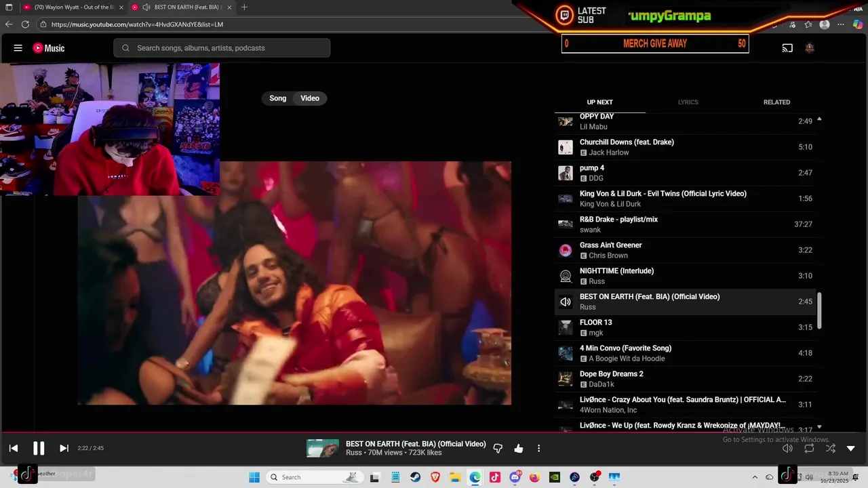Open the LYRICS tab
The width and height of the screenshot is (868, 488).
(688, 102)
